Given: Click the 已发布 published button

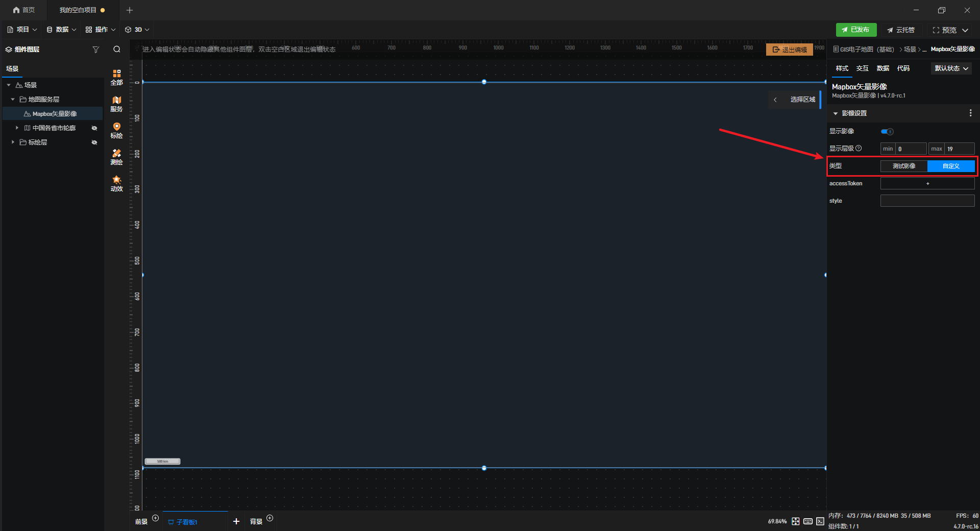Looking at the screenshot, I should 856,30.
